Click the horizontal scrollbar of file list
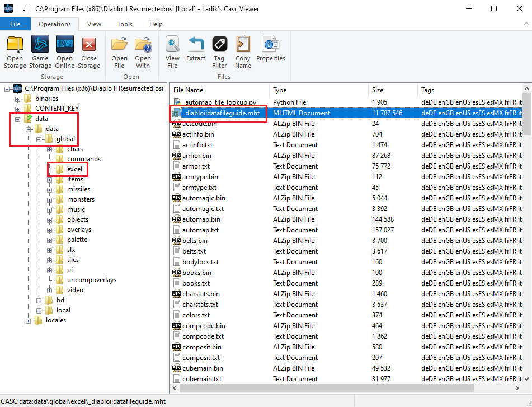This screenshot has height=407, width=532. pyautogui.click(x=326, y=388)
